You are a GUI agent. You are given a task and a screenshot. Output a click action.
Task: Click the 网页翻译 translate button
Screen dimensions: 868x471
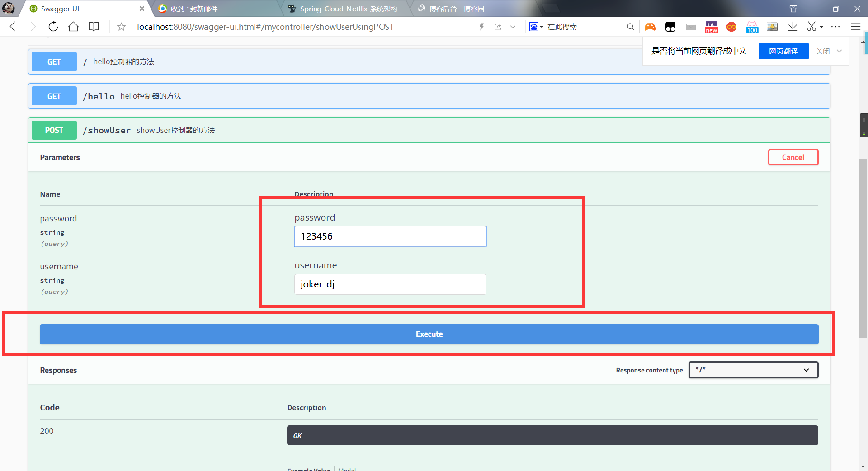(x=783, y=51)
